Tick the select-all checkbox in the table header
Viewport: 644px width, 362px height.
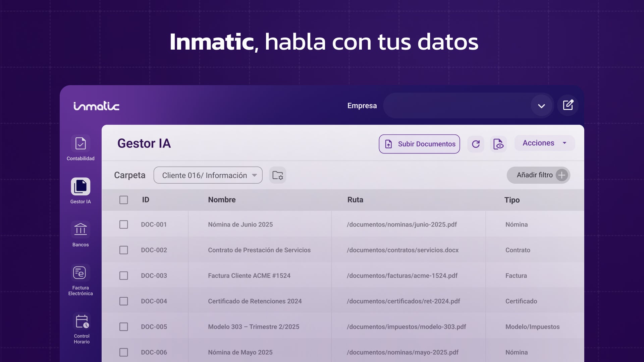click(123, 200)
